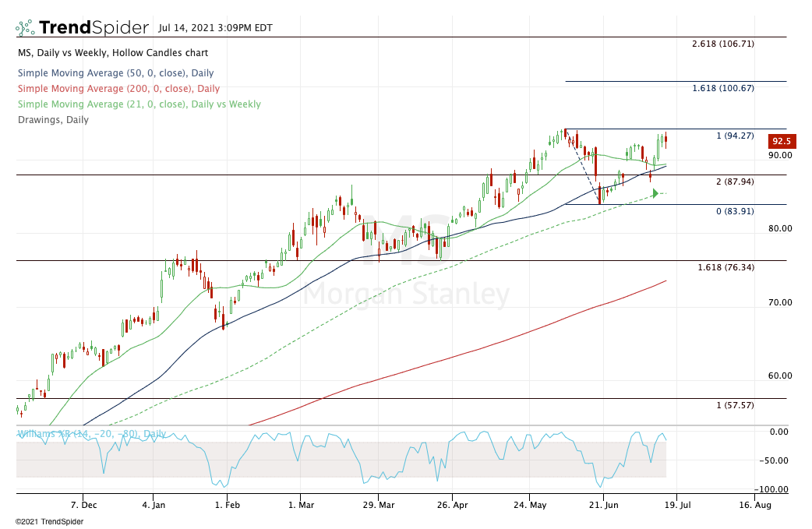Click the 7. Dec date axis label

(83, 505)
